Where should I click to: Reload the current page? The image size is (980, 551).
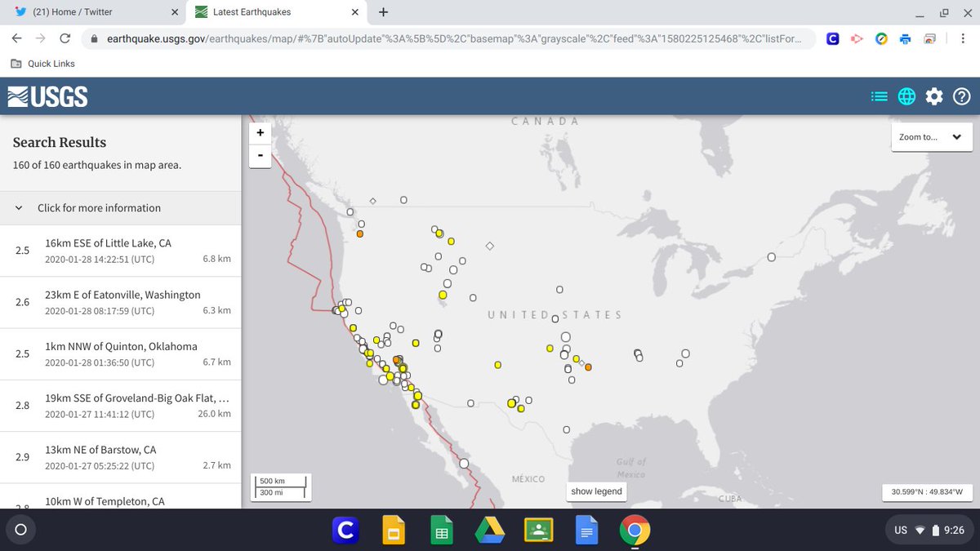(65, 38)
